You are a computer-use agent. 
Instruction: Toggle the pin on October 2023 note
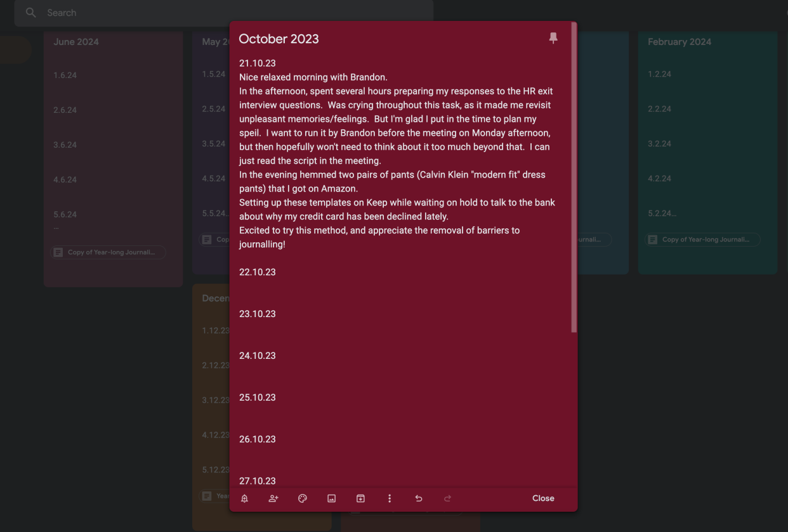pos(553,39)
